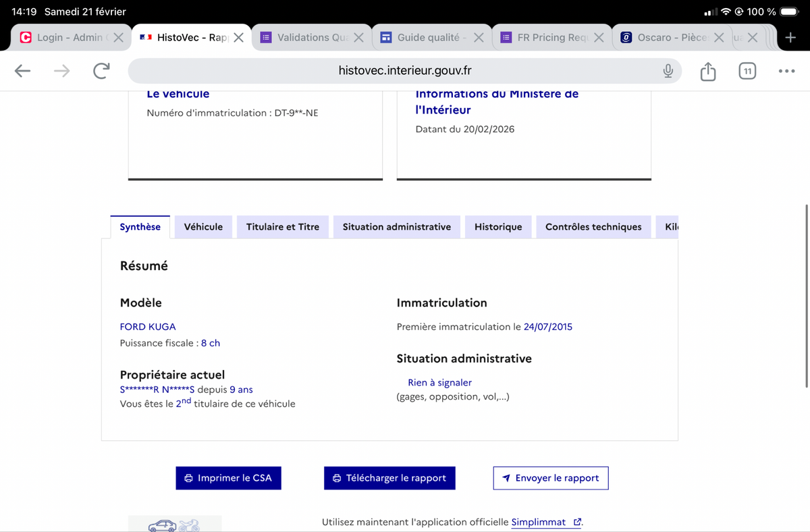Add a new browser tab
This screenshot has width=810, height=532.
(x=791, y=38)
